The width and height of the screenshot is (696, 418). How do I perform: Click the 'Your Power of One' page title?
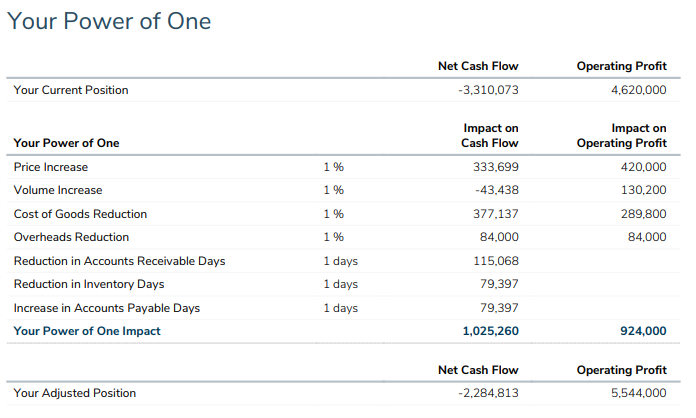[x=109, y=21]
